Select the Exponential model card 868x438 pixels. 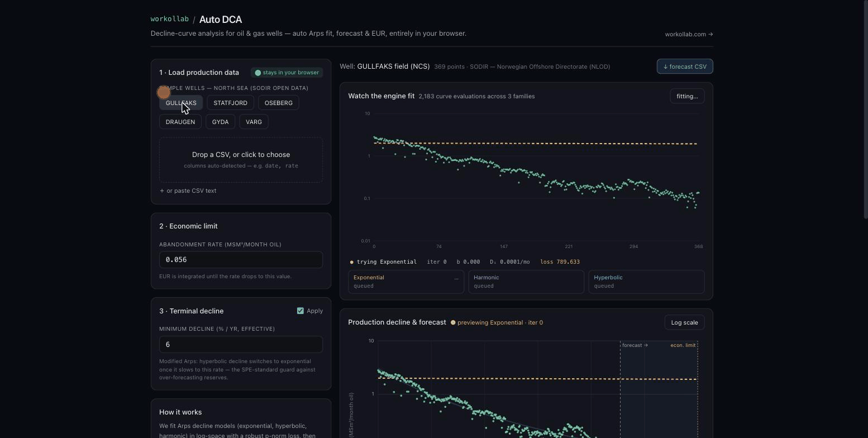tap(406, 282)
